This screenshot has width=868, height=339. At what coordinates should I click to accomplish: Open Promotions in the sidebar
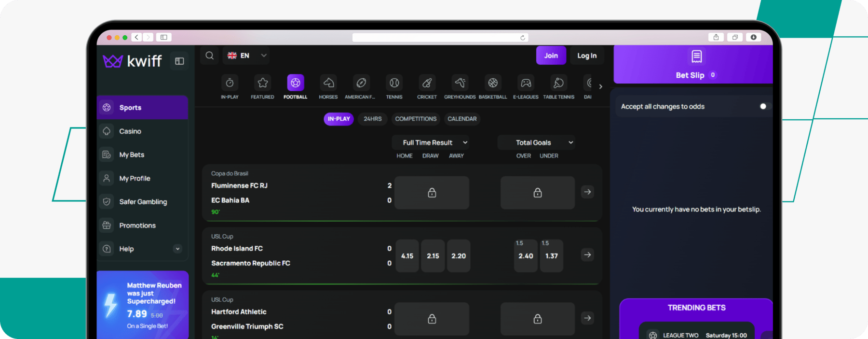coord(143,225)
